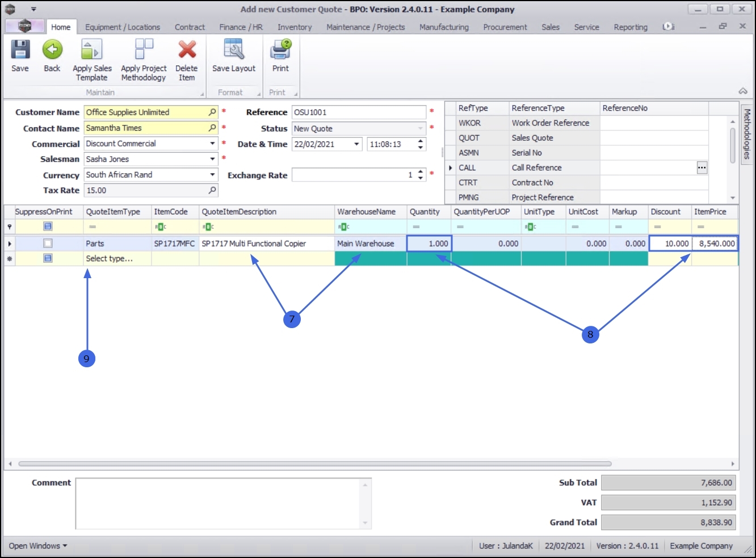This screenshot has height=558, width=756.
Task: Open the ribbon help icon
Action: point(668,27)
